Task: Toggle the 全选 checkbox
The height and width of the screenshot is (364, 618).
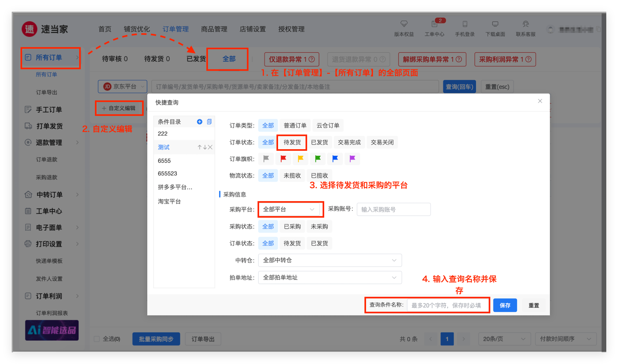Action: tap(97, 339)
